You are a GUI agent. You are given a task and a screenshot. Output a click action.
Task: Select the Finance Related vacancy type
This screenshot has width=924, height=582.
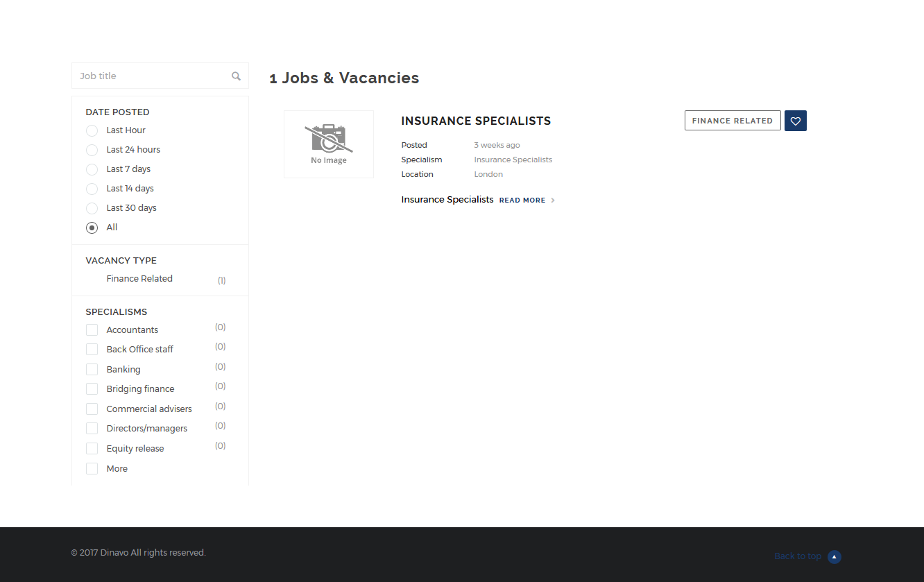[139, 278]
